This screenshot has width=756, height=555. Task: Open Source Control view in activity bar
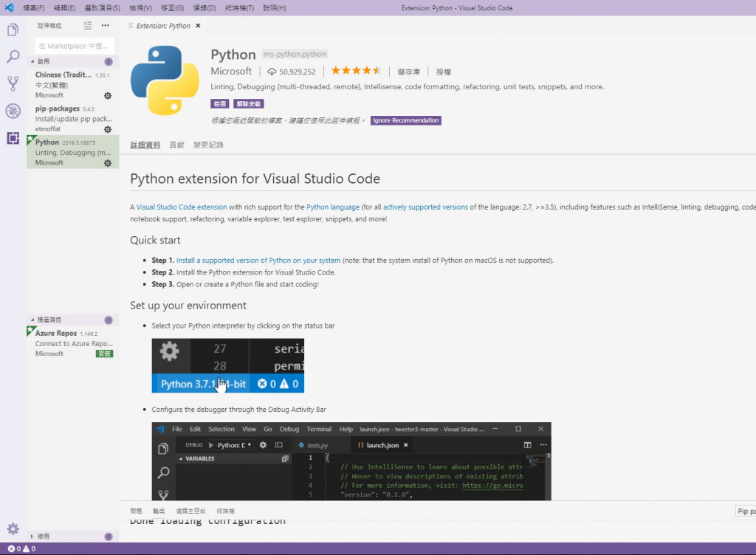(x=13, y=84)
